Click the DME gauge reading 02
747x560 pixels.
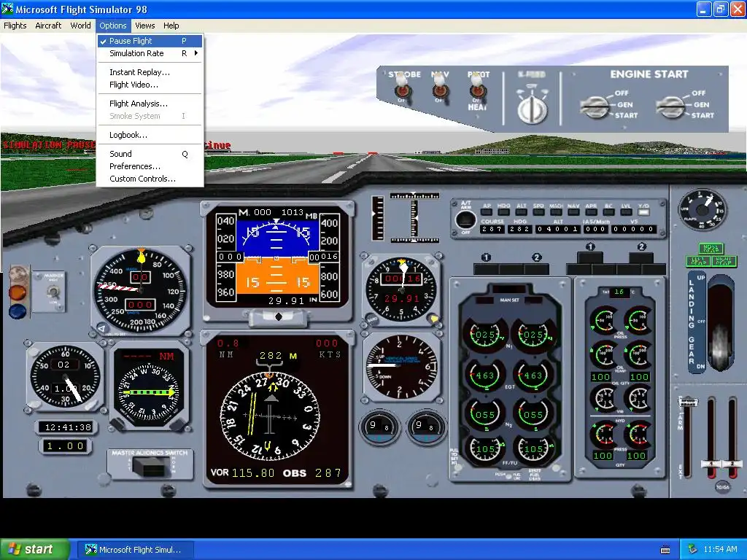tap(64, 376)
